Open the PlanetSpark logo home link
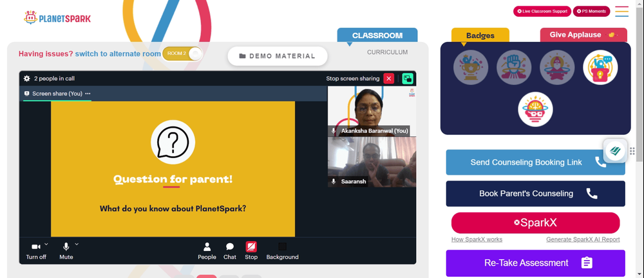This screenshot has width=644, height=278. [x=57, y=17]
